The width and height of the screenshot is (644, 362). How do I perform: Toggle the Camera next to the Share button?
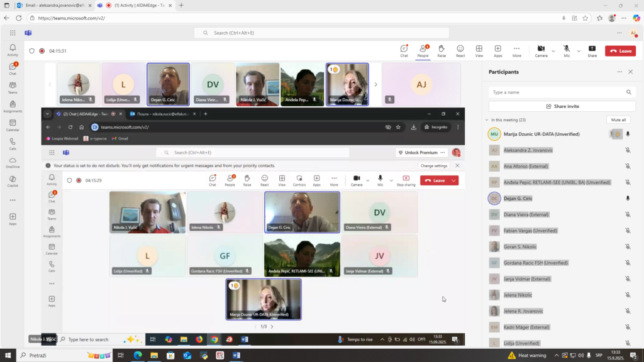click(541, 50)
